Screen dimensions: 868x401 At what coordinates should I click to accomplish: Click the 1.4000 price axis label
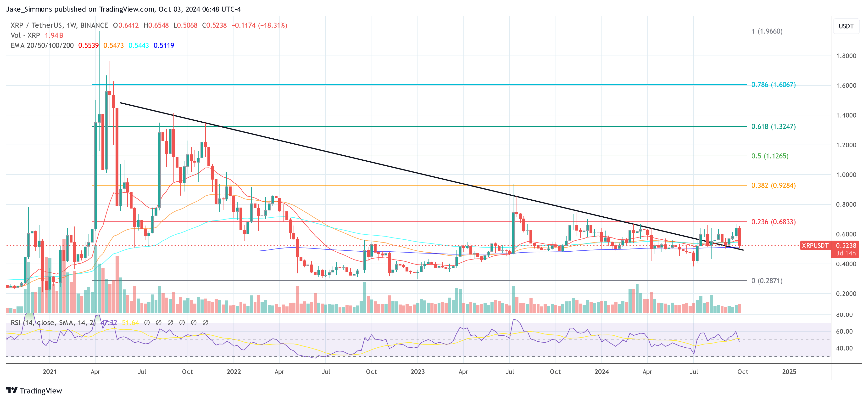coord(846,115)
